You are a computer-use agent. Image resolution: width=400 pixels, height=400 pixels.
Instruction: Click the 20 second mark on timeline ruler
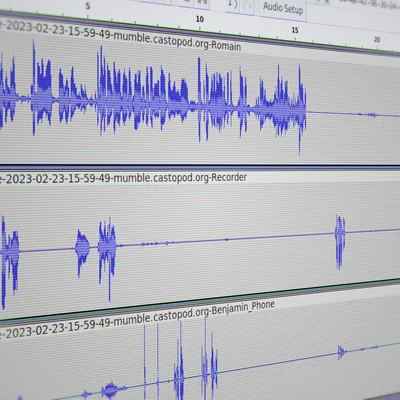tap(377, 39)
